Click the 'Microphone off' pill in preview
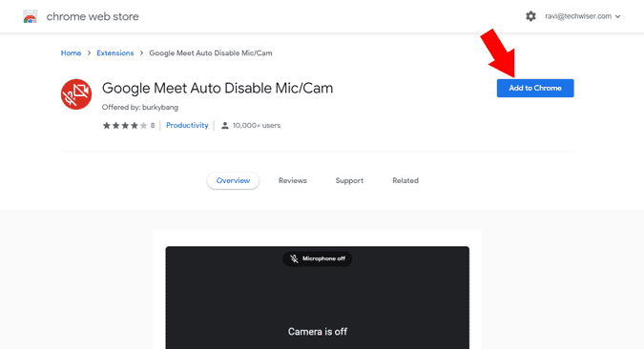Viewport: 644px width, 349px height. click(x=317, y=258)
